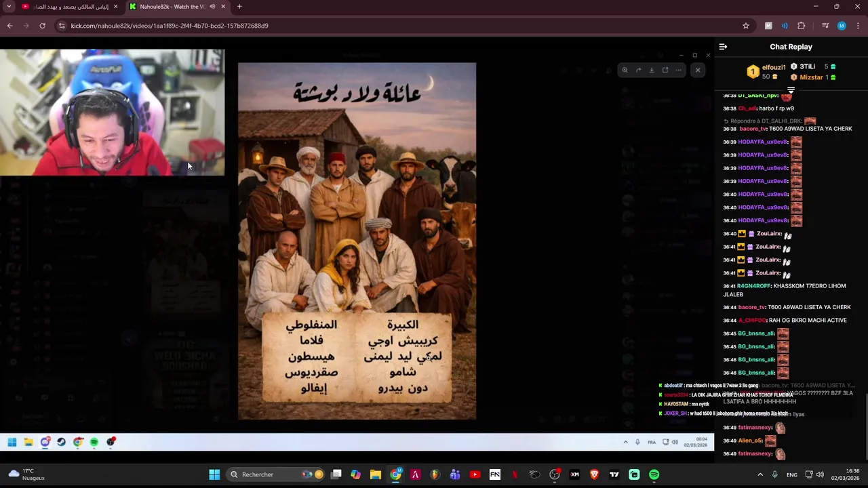Click username A_CHIFOO in chat
The height and width of the screenshot is (488, 868).
pyautogui.click(x=752, y=321)
